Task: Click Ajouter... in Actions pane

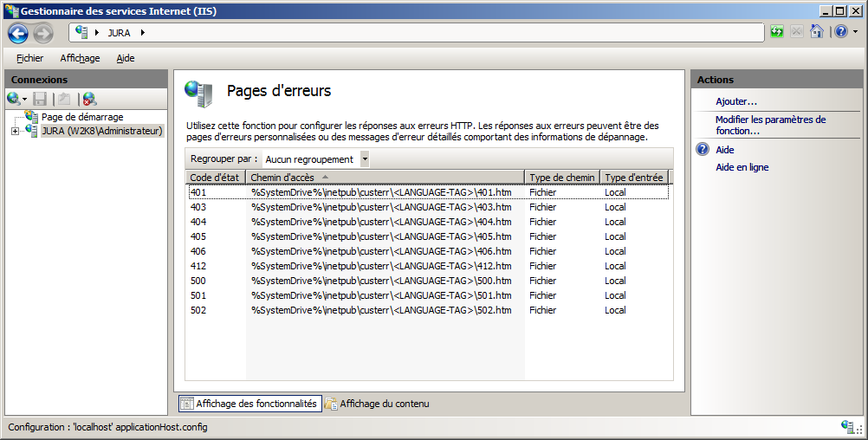Action: pyautogui.click(x=736, y=101)
